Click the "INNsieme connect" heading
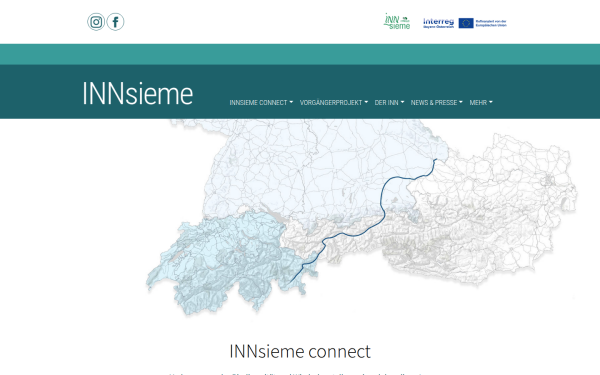 coord(300,351)
